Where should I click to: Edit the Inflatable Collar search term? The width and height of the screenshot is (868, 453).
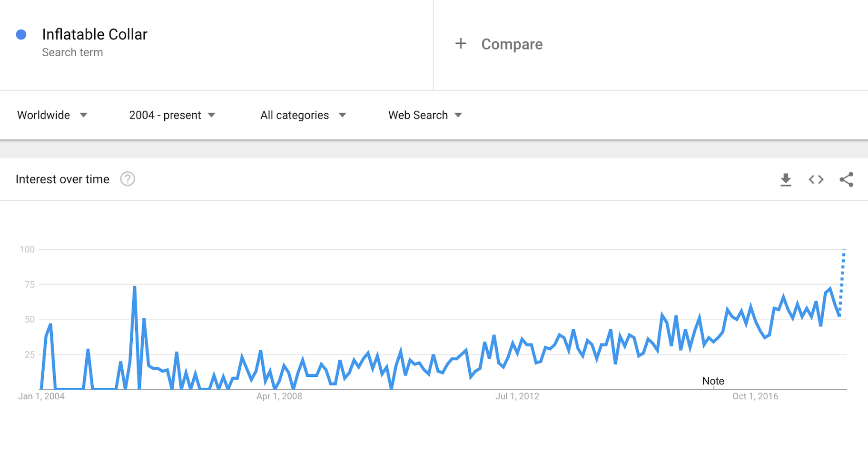pos(95,34)
